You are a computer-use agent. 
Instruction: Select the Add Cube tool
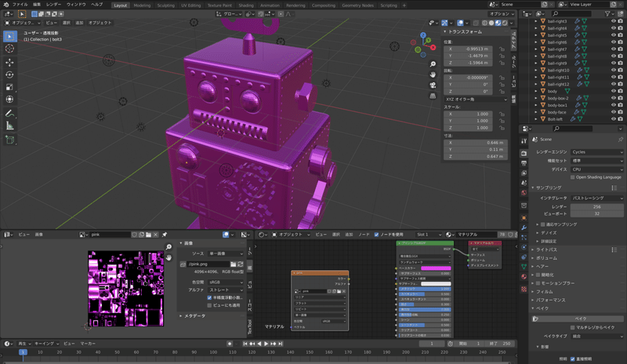(x=9, y=140)
